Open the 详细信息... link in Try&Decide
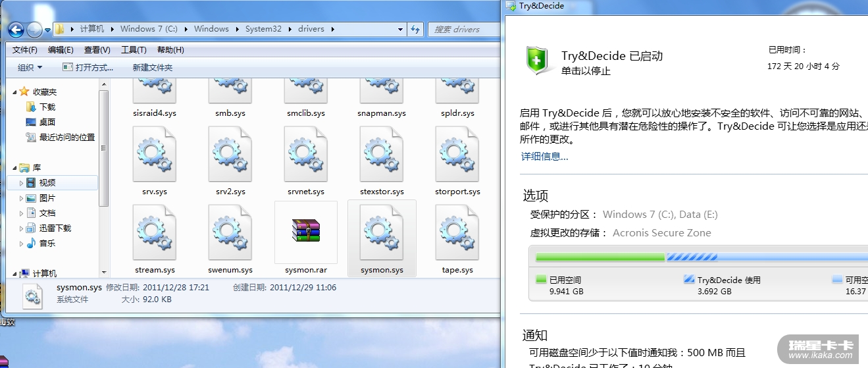The image size is (868, 368). pyautogui.click(x=544, y=156)
